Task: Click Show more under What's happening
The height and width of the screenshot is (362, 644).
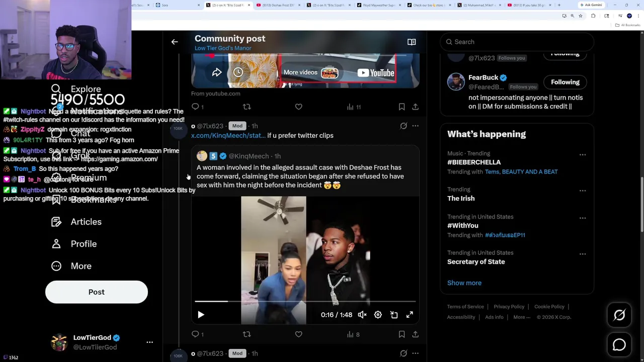Action: pos(464,283)
